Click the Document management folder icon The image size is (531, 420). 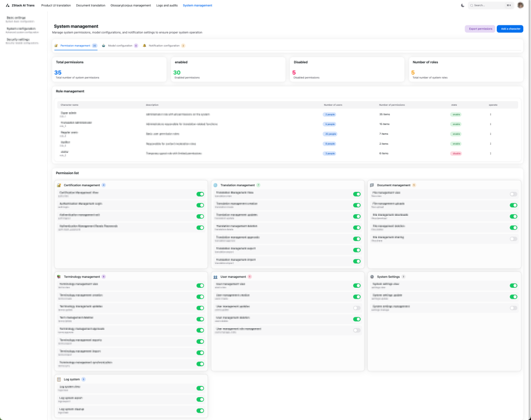(372, 185)
